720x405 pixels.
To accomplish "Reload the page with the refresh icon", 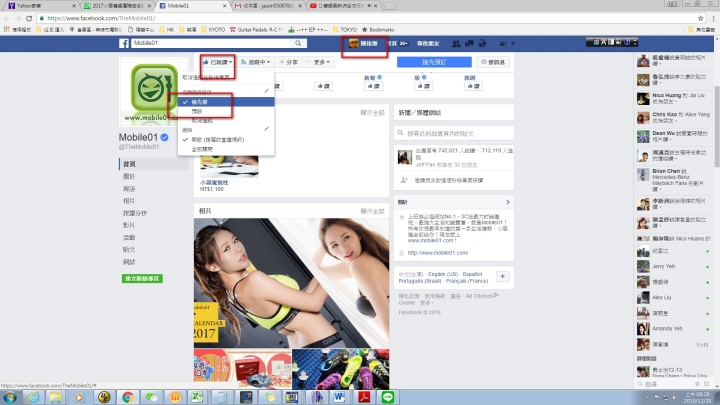I will point(29,18).
